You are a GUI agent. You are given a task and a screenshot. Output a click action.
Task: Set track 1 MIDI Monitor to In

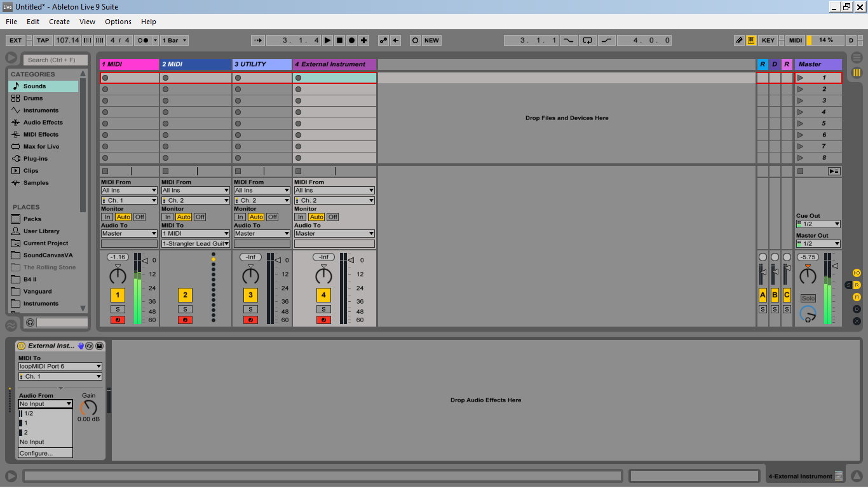(108, 217)
